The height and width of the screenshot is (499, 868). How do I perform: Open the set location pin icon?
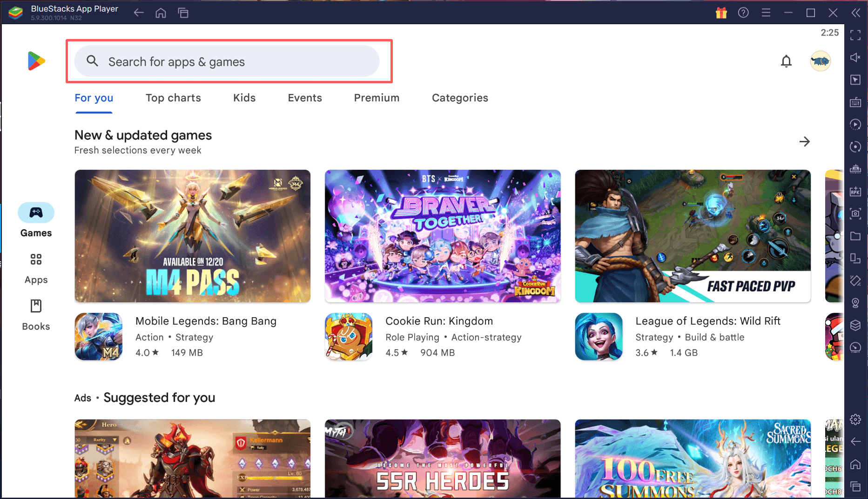pos(855,303)
